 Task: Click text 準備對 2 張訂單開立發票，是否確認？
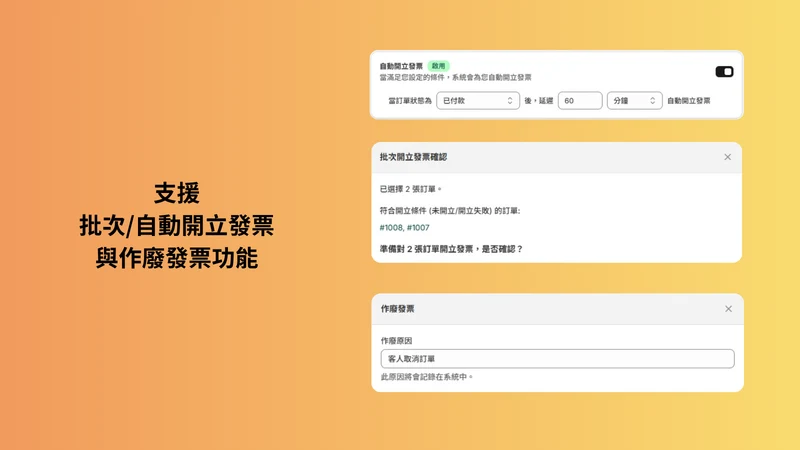(452, 249)
